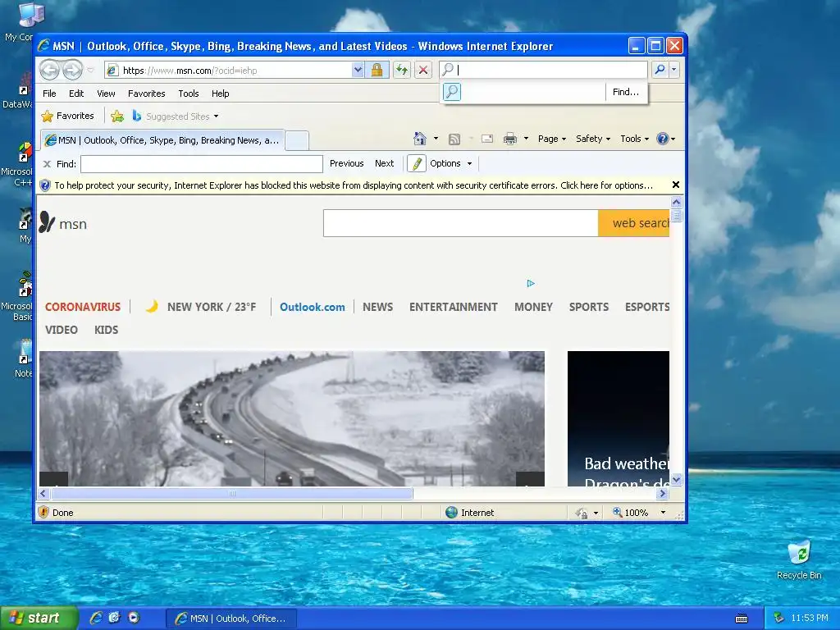Select the MSN browser tab
840x630 pixels.
162,140
